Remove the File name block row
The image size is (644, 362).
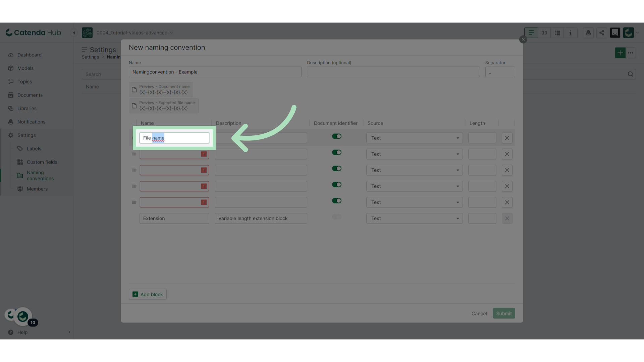tap(507, 138)
